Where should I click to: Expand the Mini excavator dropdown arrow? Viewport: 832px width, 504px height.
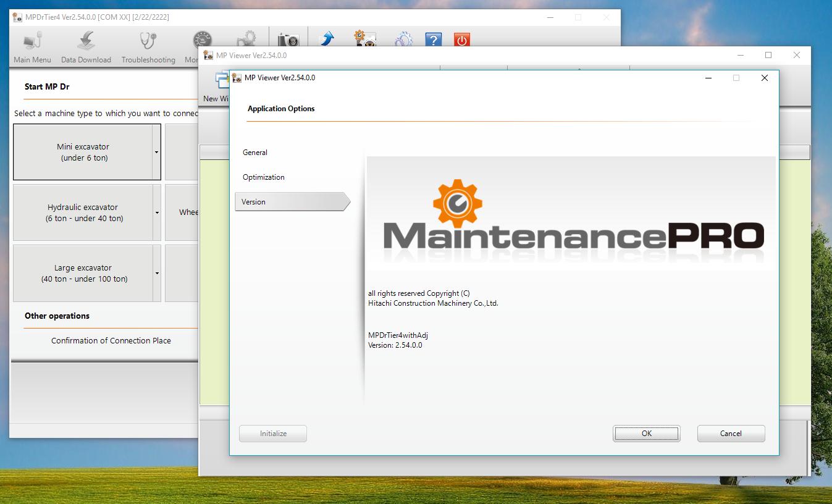pyautogui.click(x=157, y=152)
